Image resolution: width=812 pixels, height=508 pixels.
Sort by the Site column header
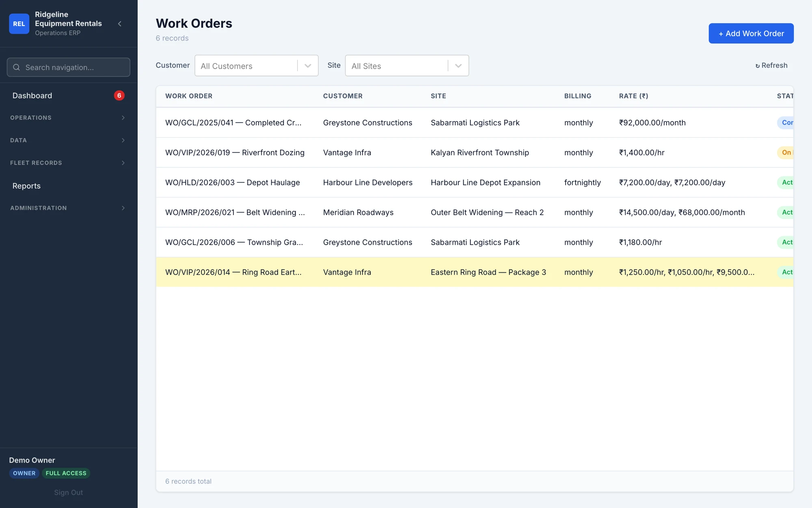click(438, 96)
